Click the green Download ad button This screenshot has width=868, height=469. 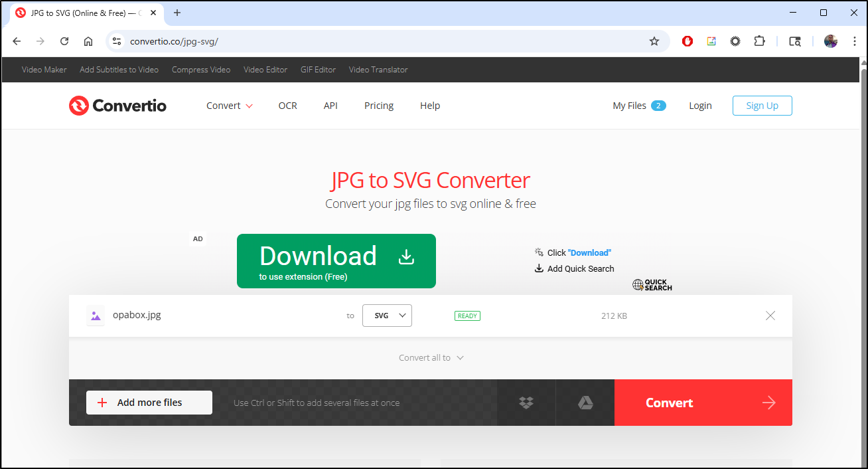(336, 261)
